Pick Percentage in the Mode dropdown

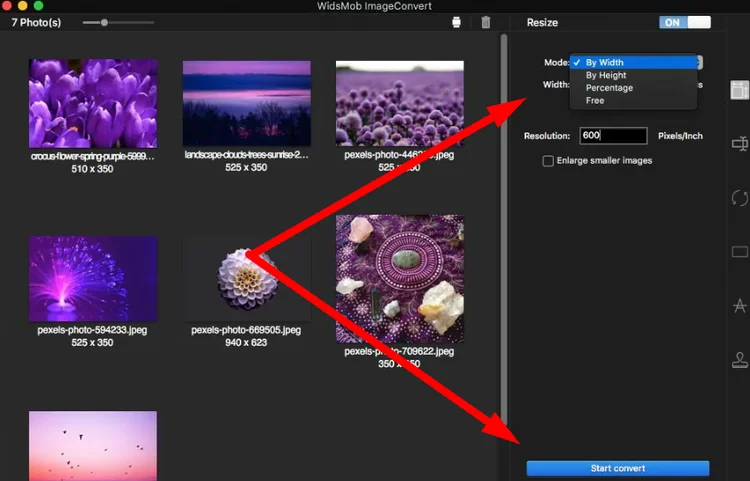pyautogui.click(x=609, y=88)
